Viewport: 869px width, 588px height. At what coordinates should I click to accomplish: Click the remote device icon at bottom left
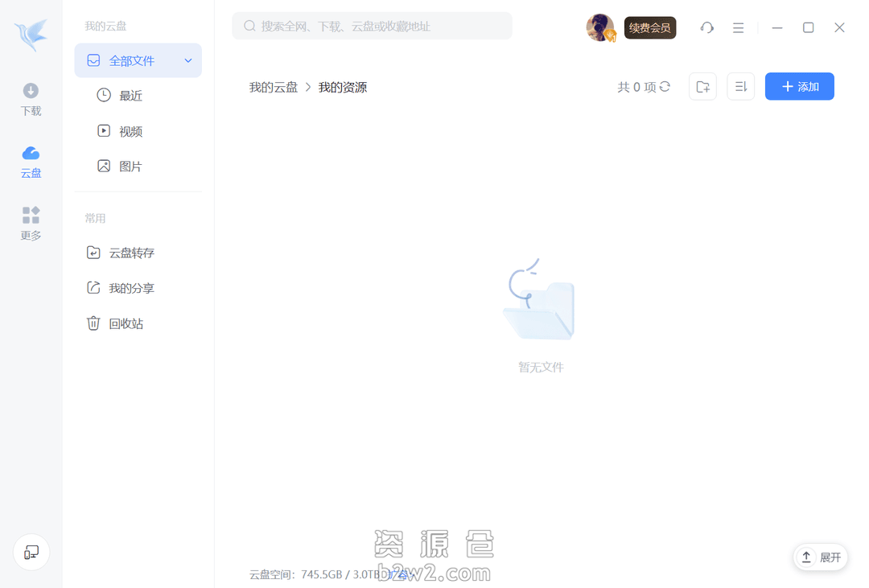point(31,553)
